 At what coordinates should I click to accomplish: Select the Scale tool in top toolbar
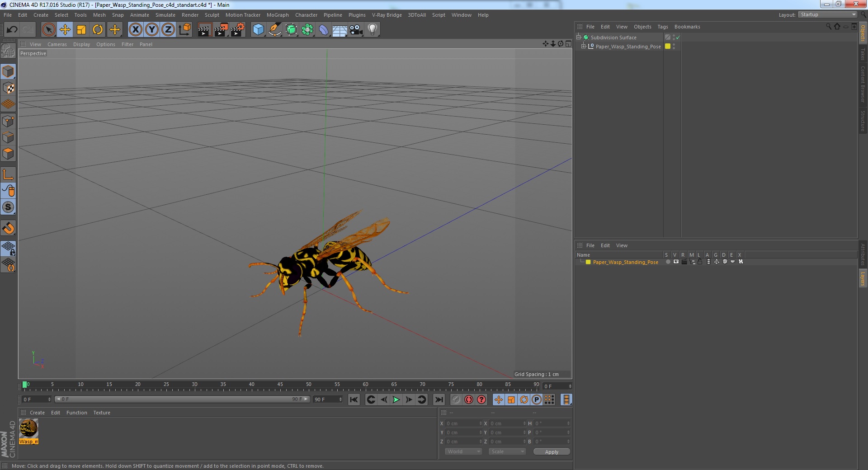click(x=81, y=30)
